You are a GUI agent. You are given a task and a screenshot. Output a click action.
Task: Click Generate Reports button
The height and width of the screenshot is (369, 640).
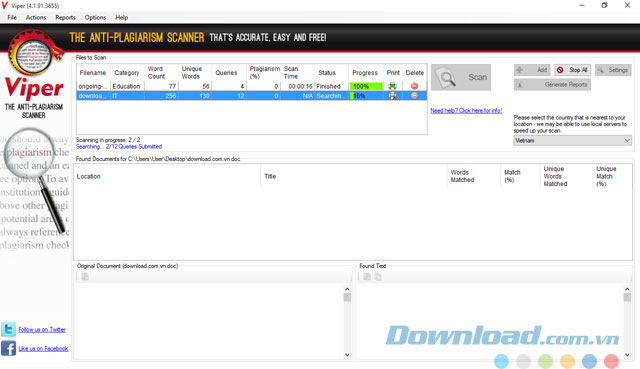coord(552,84)
